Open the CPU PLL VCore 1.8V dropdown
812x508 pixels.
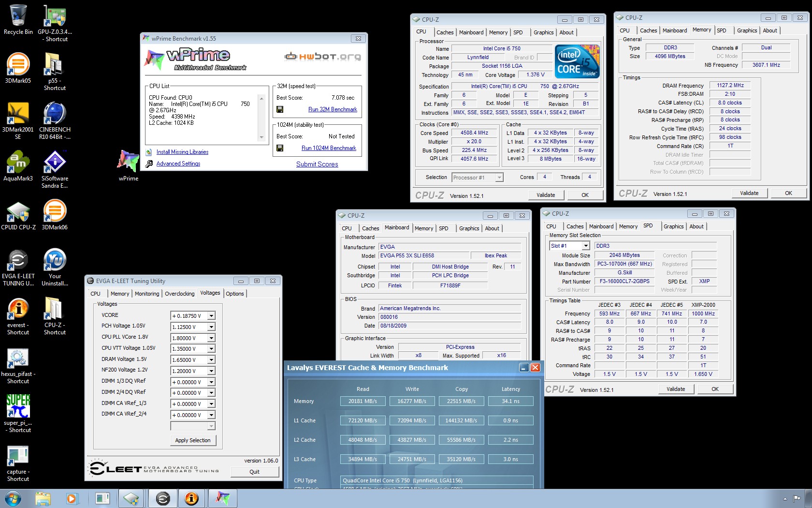coord(211,338)
